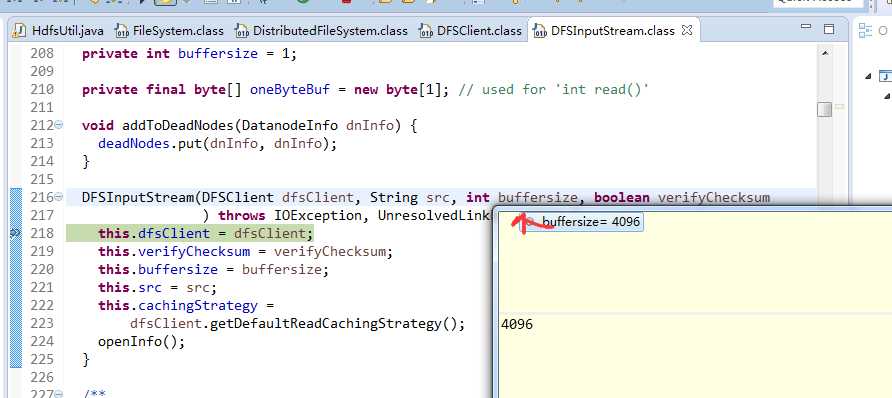Viewport: 892px width, 398px height.
Task: Click 'String src' parameter on line 216
Action: (x=410, y=198)
